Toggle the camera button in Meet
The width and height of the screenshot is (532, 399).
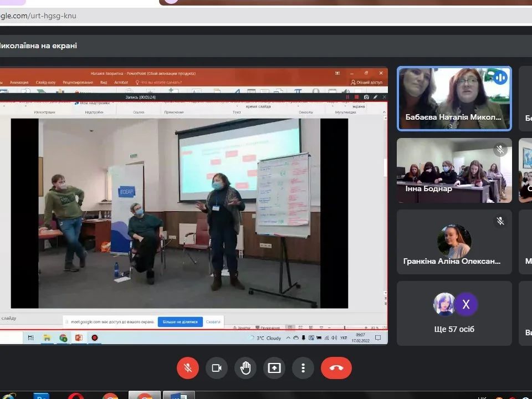click(217, 368)
